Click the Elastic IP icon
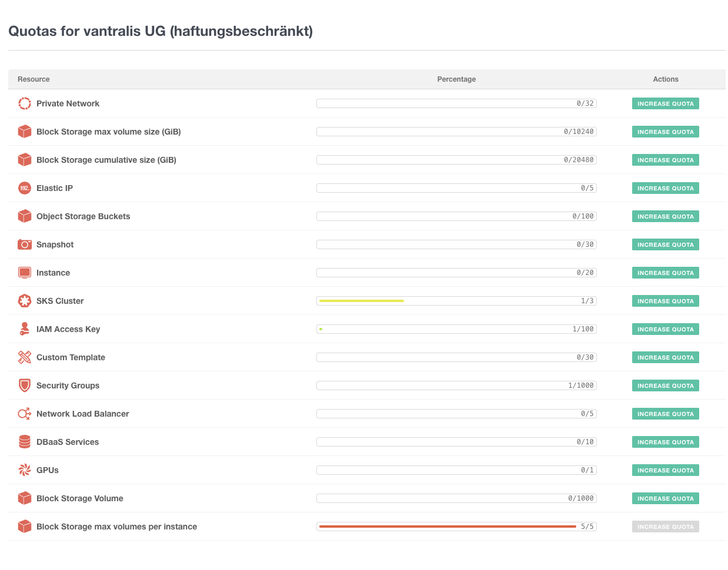This screenshot has height=570, width=728. click(24, 187)
